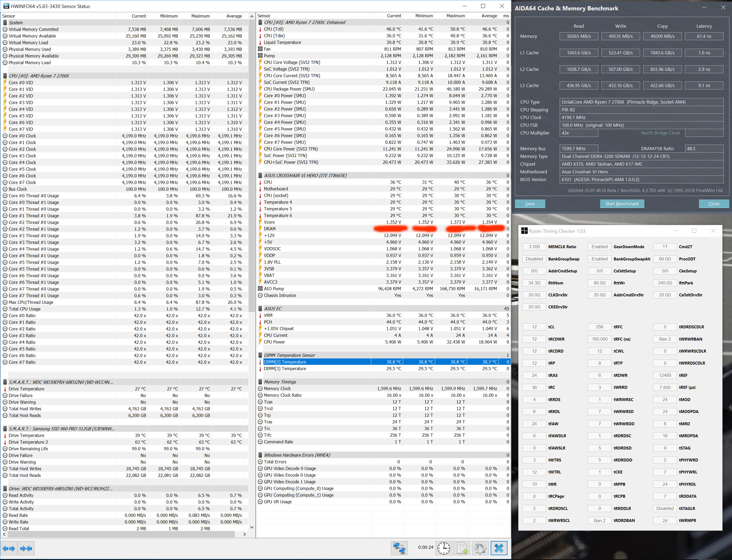Open the remote network monitoring icon
This screenshot has height=560, width=732.
[x=399, y=548]
